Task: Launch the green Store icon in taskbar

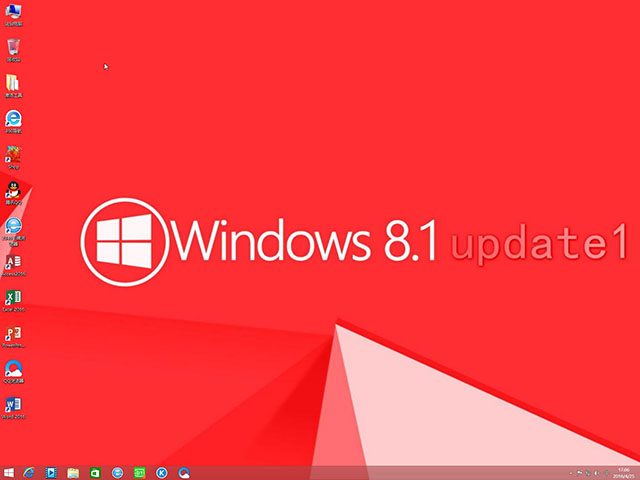Action: (x=95, y=472)
